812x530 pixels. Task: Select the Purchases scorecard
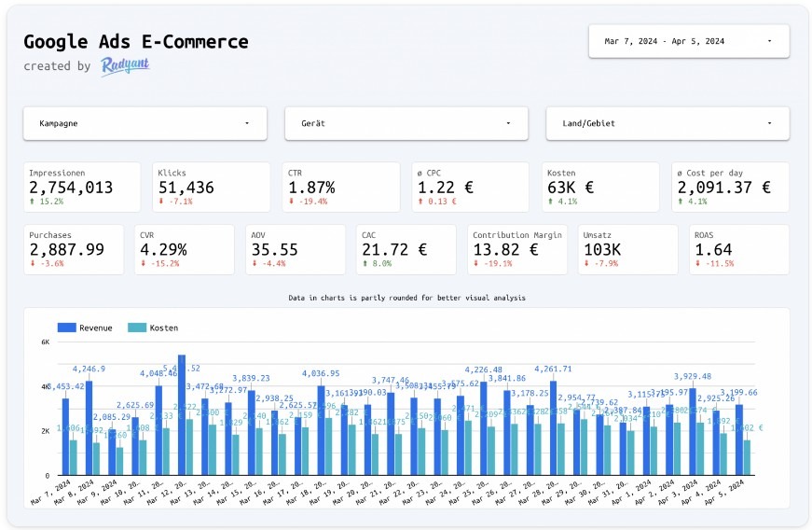(x=73, y=249)
